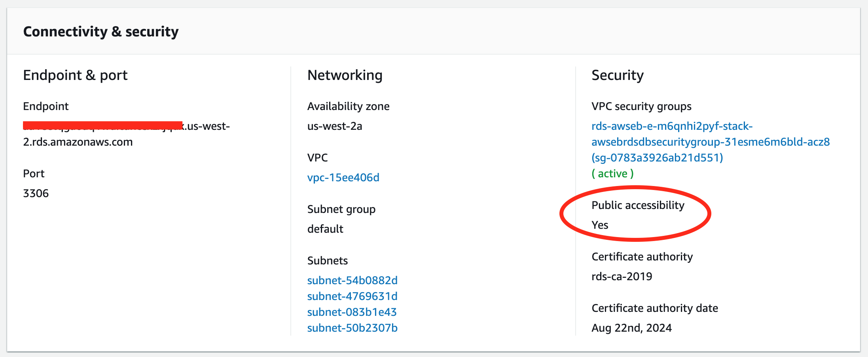This screenshot has width=868, height=357.
Task: Open subnet-54b0882d link
Action: [x=352, y=280]
